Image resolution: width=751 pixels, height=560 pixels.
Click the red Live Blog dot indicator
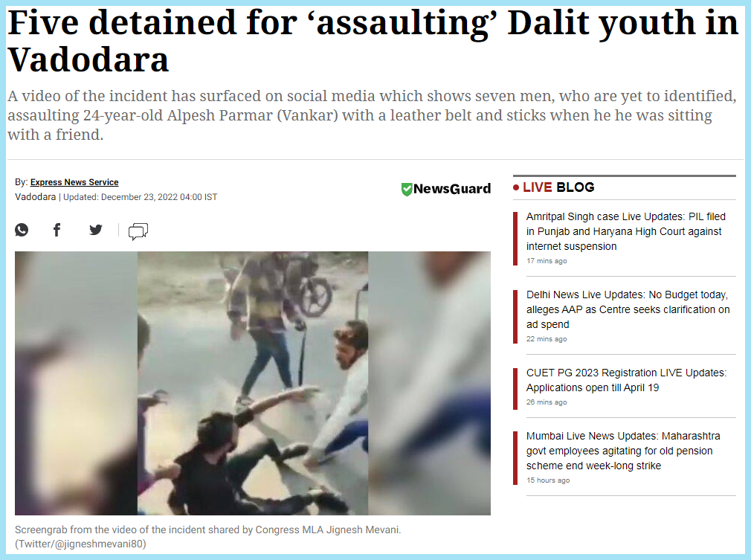click(516, 187)
